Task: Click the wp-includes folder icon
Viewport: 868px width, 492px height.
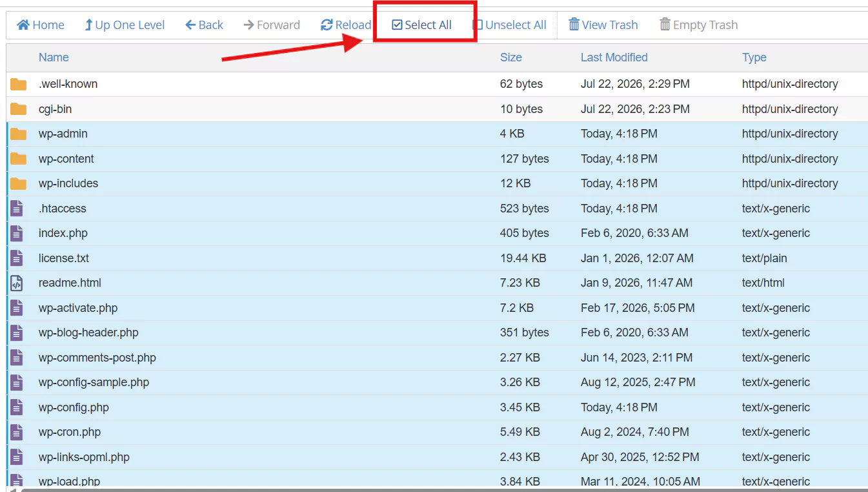Action: tap(18, 183)
